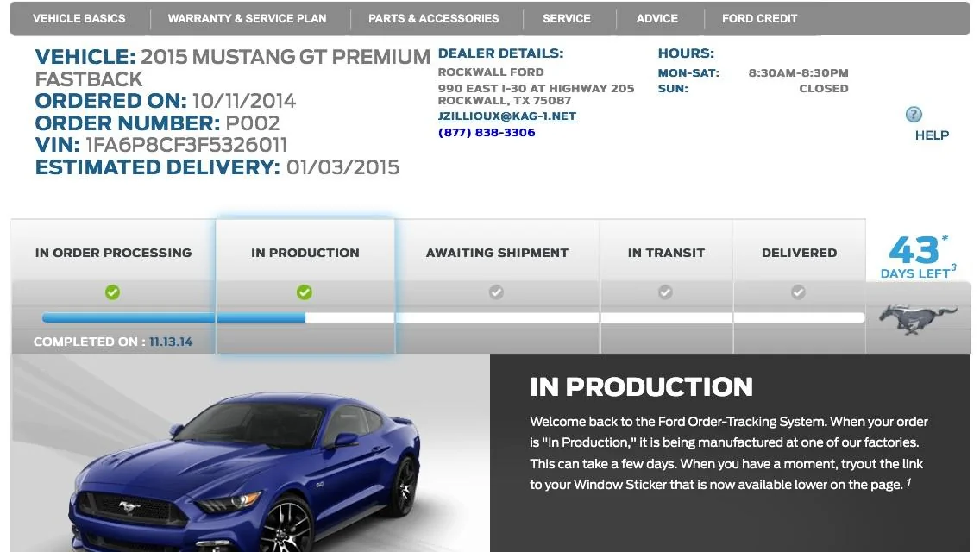Click the dealer address 990 East I-30 text
The width and height of the screenshot is (980, 552).
(x=536, y=94)
